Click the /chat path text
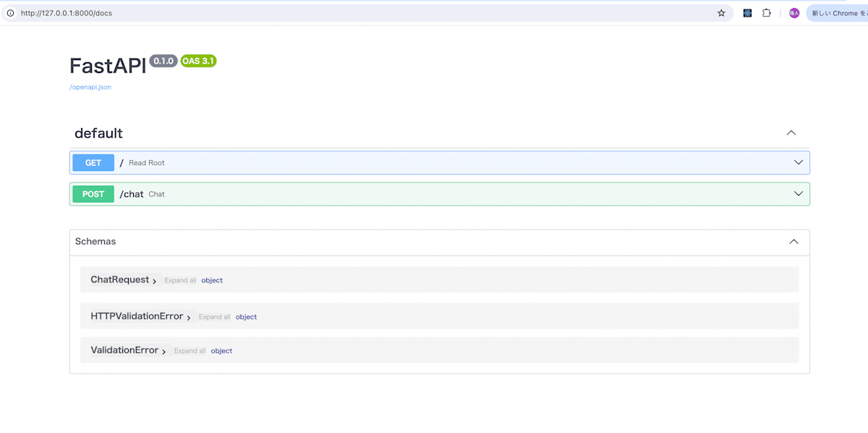The height and width of the screenshot is (433, 868). [x=132, y=194]
